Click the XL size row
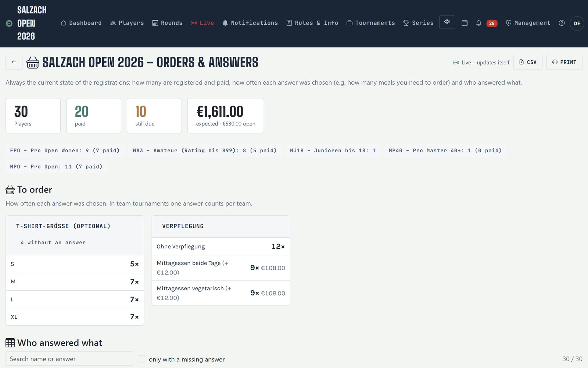The image size is (588, 368). pyautogui.click(x=75, y=317)
